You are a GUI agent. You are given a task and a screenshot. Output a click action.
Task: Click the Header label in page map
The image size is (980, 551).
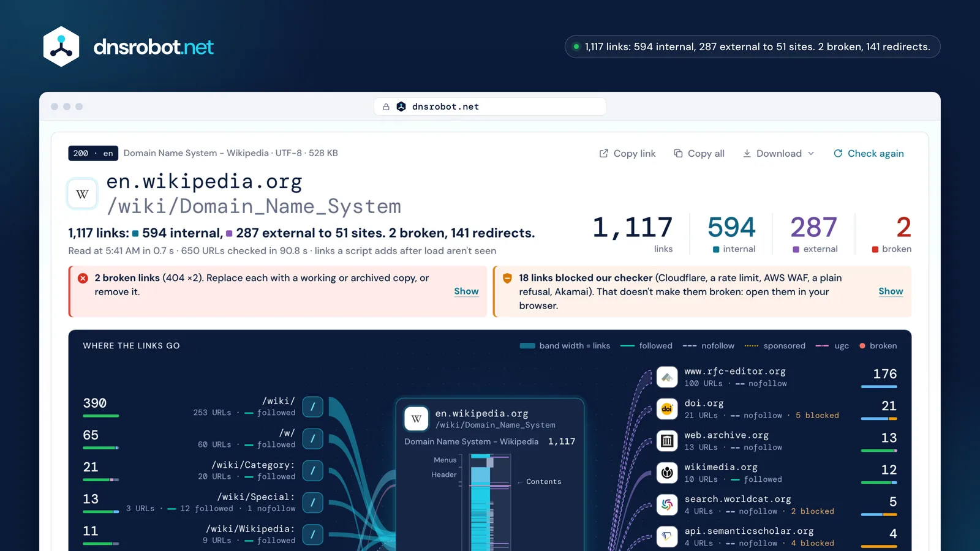(444, 475)
